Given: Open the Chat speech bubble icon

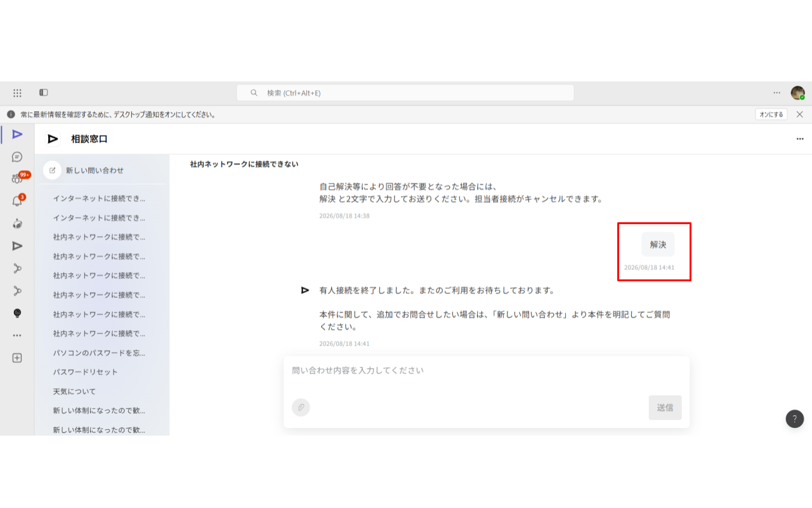Looking at the screenshot, I should pos(17,157).
